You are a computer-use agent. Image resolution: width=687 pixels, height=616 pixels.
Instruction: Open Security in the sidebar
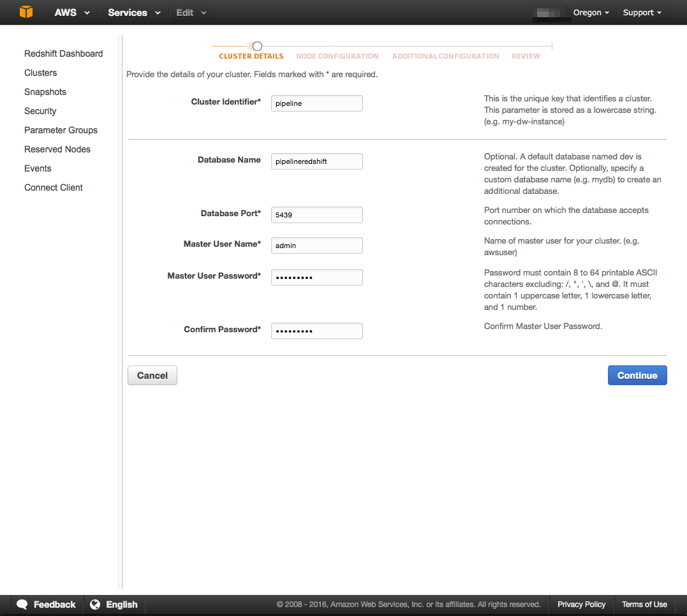(x=40, y=111)
